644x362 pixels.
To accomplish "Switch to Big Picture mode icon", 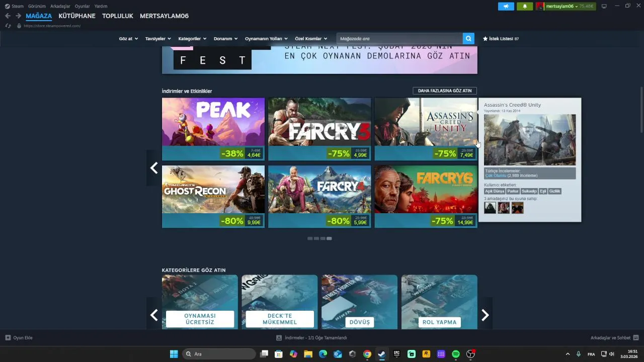I will pyautogui.click(x=604, y=6).
